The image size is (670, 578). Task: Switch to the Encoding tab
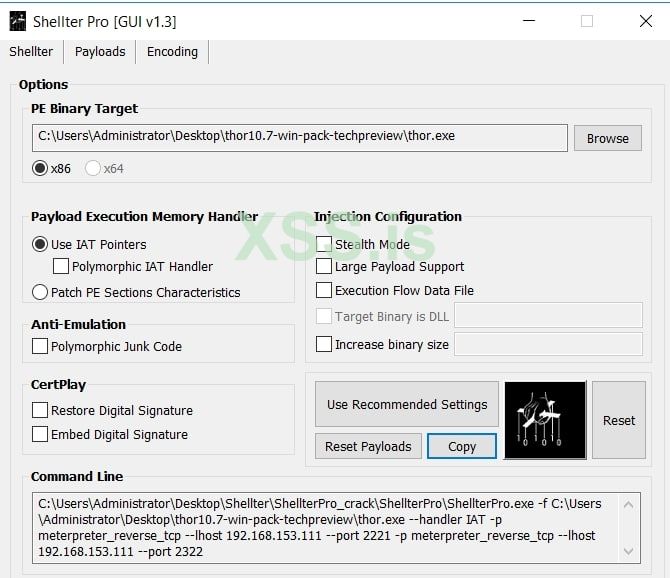click(172, 52)
